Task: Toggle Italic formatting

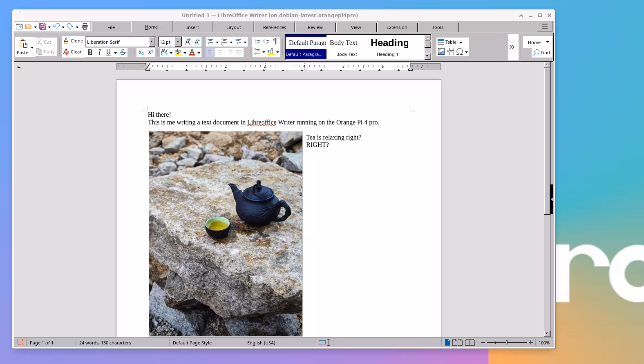Action: 99,52
